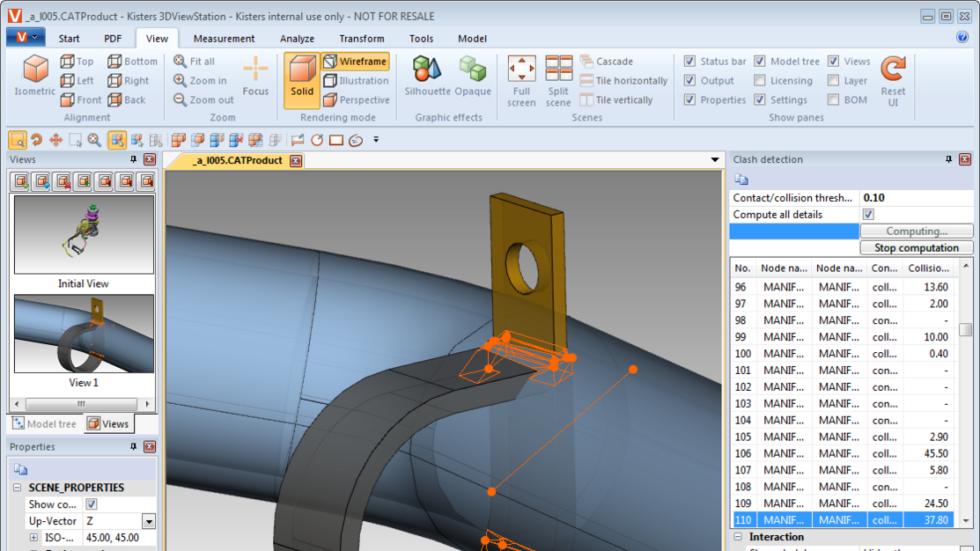The height and width of the screenshot is (551, 980).
Task: Click magnifier zoom tool in quick toolbar
Action: pyautogui.click(x=94, y=140)
